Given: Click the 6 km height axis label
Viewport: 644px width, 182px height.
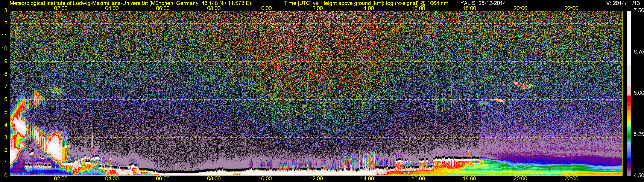Looking at the screenshot, I should (x=6, y=100).
